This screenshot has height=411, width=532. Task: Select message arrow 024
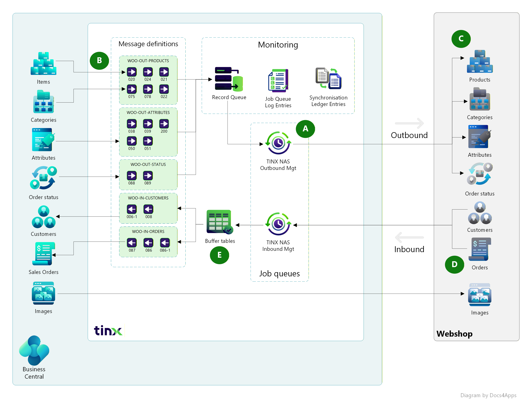148,72
